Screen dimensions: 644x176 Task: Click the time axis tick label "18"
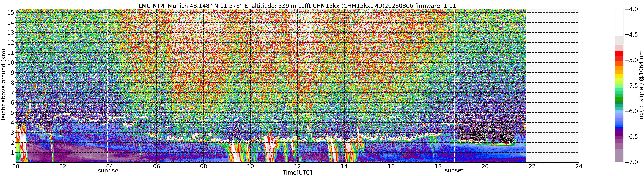[x=438, y=166]
